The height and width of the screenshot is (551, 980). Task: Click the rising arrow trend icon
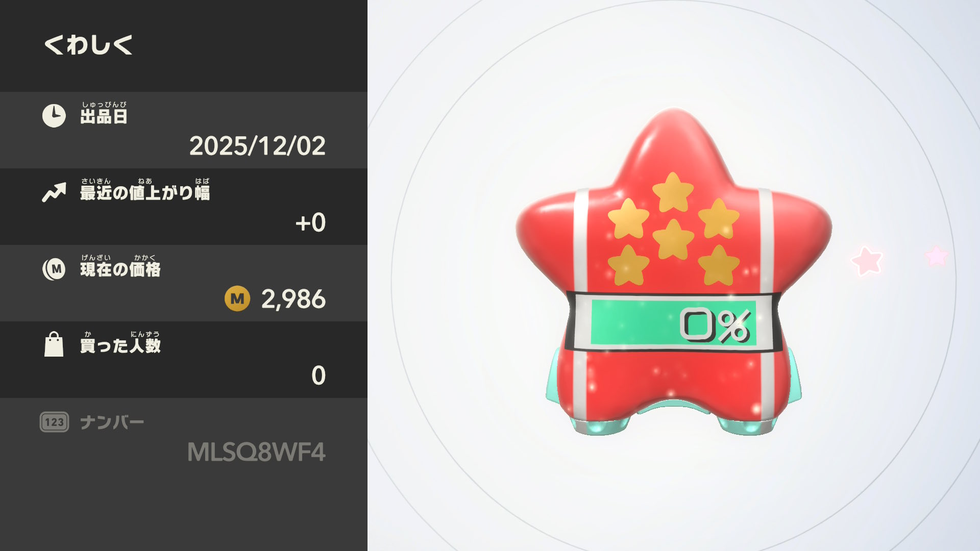click(x=54, y=192)
